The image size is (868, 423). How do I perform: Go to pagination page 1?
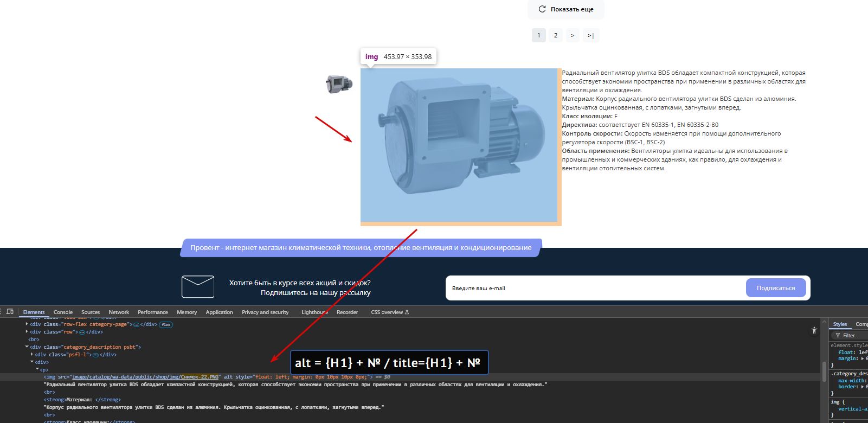538,35
